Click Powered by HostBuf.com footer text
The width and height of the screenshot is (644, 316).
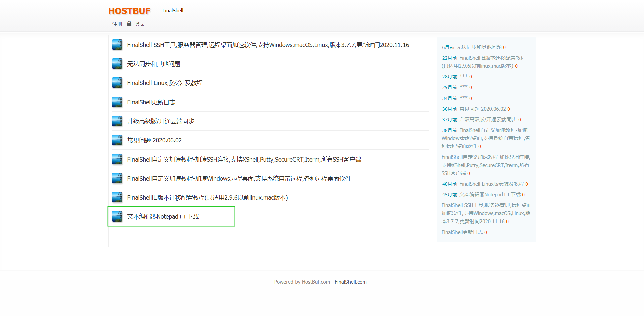302,282
